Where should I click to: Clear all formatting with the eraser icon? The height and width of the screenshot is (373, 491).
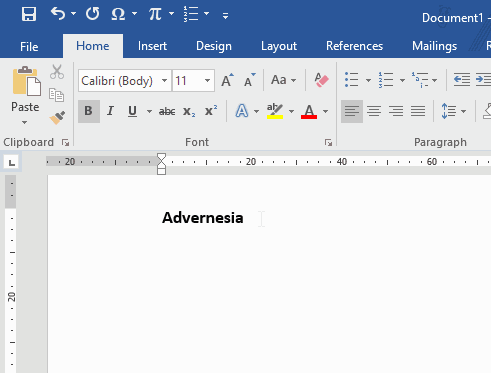pyautogui.click(x=321, y=80)
